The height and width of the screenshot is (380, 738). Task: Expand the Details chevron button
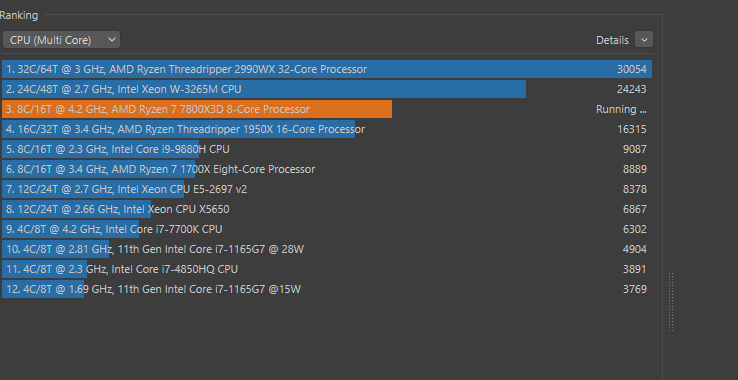(643, 40)
